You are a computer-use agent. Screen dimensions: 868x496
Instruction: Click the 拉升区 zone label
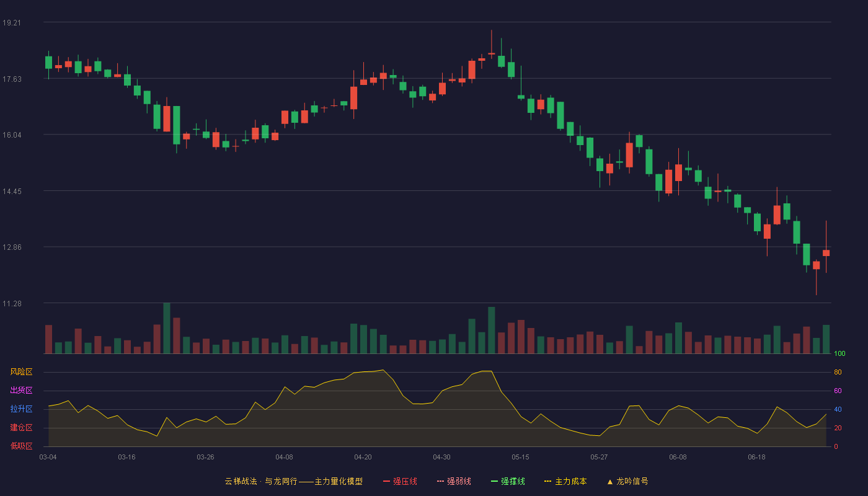pyautogui.click(x=21, y=409)
